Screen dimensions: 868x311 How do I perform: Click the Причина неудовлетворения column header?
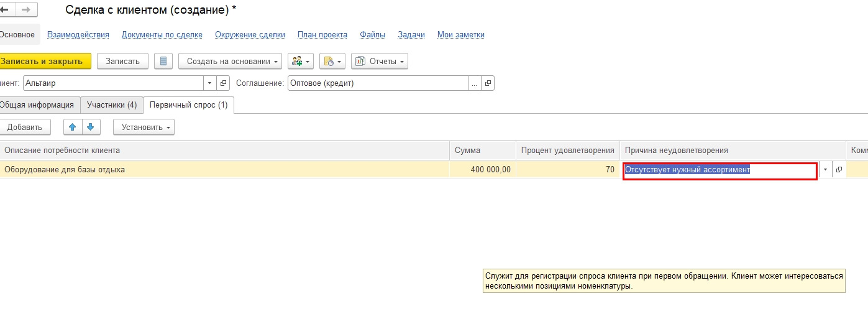point(733,151)
